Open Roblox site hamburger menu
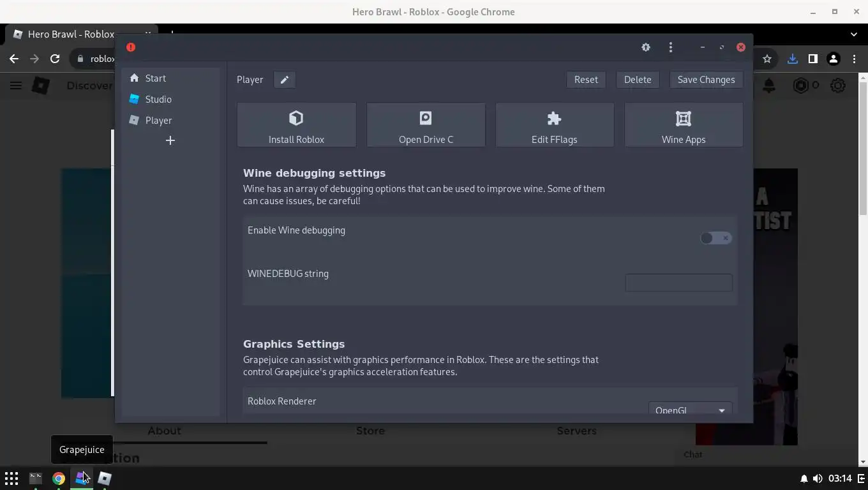The image size is (868, 490). [x=16, y=85]
